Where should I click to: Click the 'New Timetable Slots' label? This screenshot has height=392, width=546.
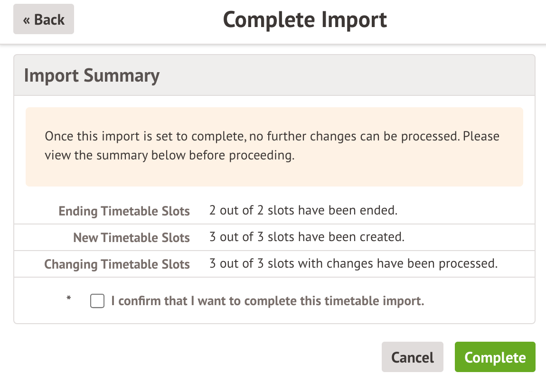click(x=132, y=238)
